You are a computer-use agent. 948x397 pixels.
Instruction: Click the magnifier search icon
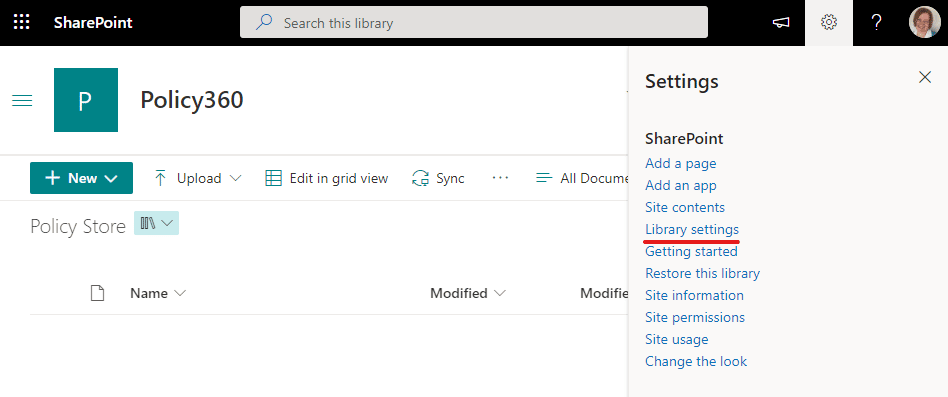(x=264, y=23)
